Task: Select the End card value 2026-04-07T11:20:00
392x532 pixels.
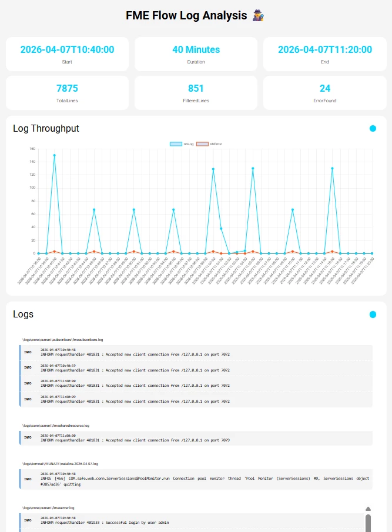Action: pos(325,49)
